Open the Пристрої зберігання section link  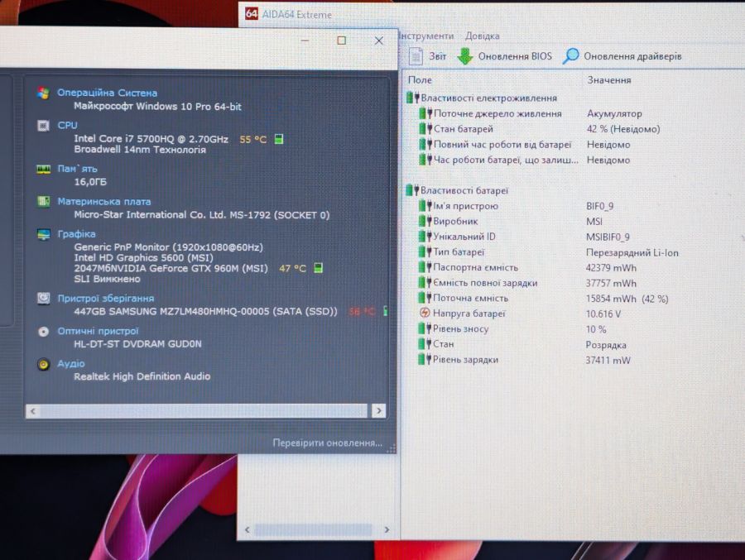[105, 299]
